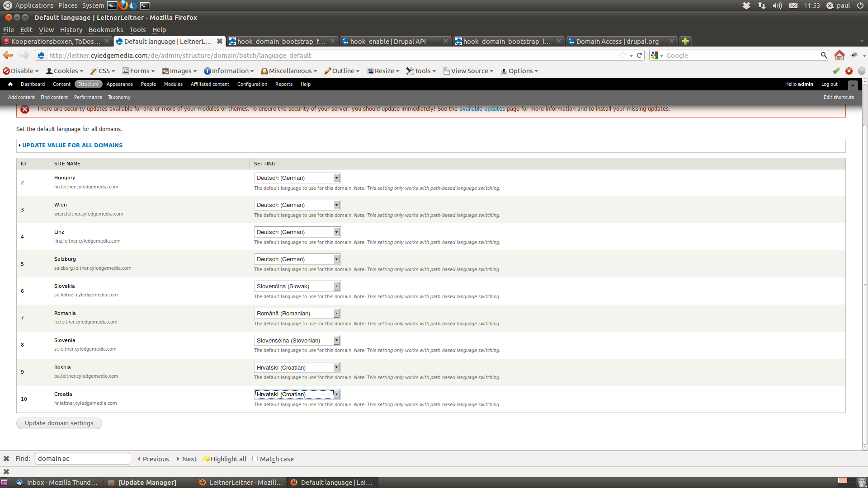Click the browser Forward arrow button
Screen dimensions: 868x488
(24, 55)
